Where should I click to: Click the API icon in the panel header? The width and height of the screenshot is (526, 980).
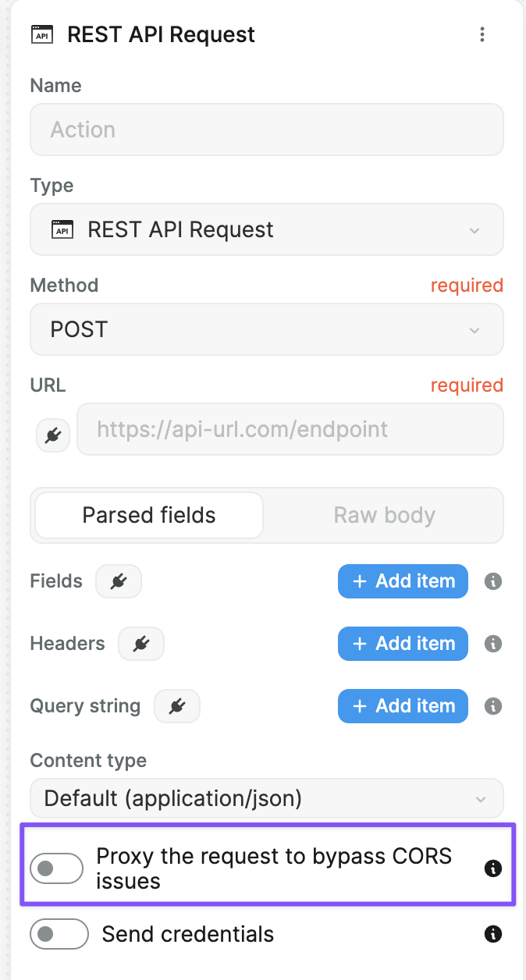(x=42, y=34)
